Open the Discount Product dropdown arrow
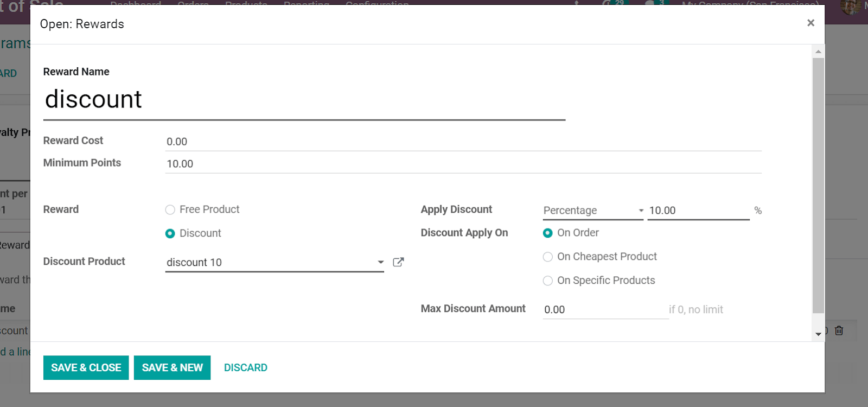The width and height of the screenshot is (868, 407). click(x=380, y=262)
